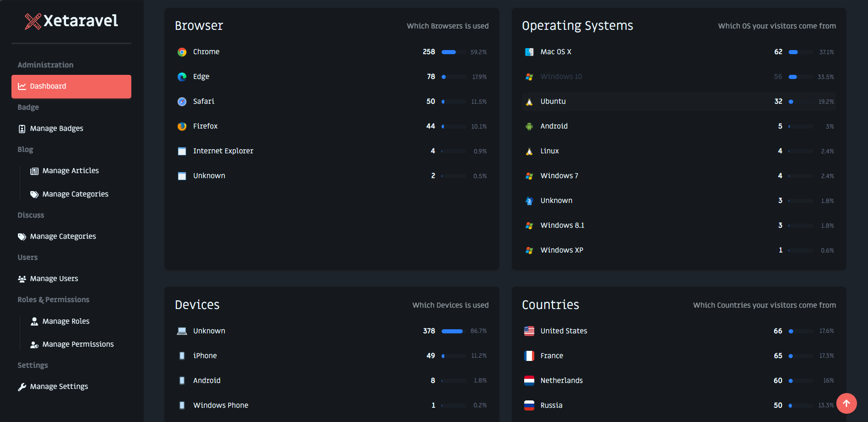The height and width of the screenshot is (422, 868).
Task: Click the Chrome browser icon
Action: (182, 52)
